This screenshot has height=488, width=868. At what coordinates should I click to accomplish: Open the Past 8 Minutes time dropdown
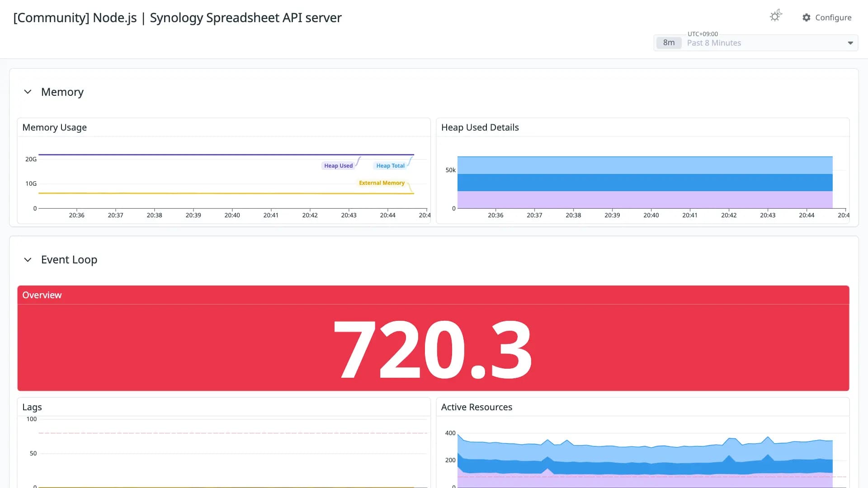point(756,43)
